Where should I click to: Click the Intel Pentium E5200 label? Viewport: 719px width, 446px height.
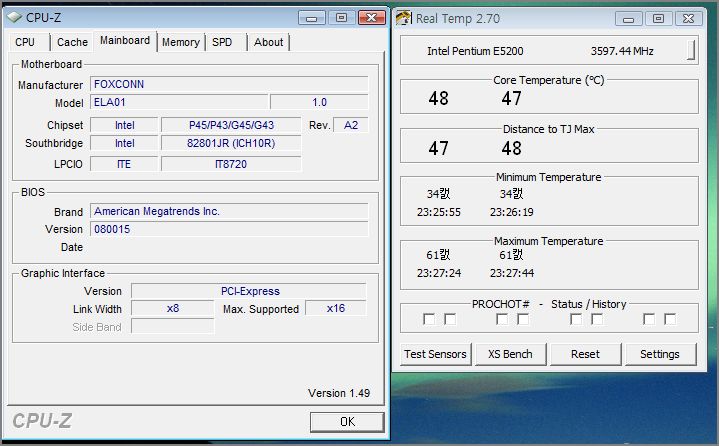click(x=475, y=51)
